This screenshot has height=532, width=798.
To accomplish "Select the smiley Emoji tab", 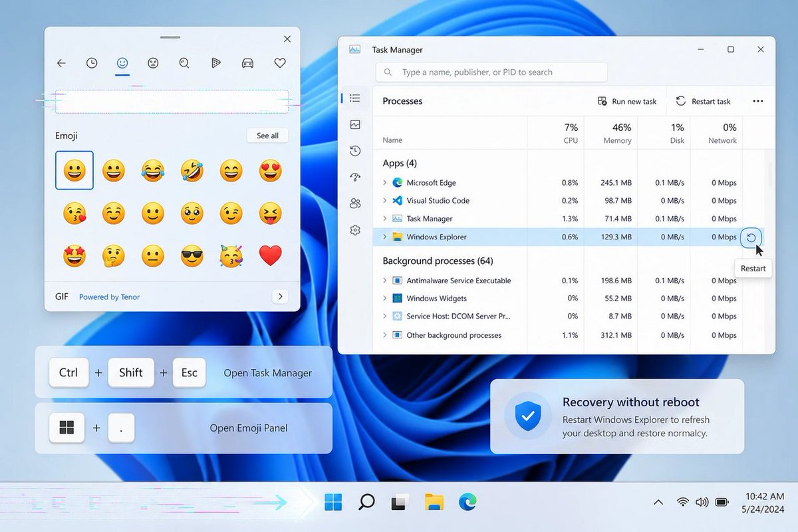I will 122,63.
